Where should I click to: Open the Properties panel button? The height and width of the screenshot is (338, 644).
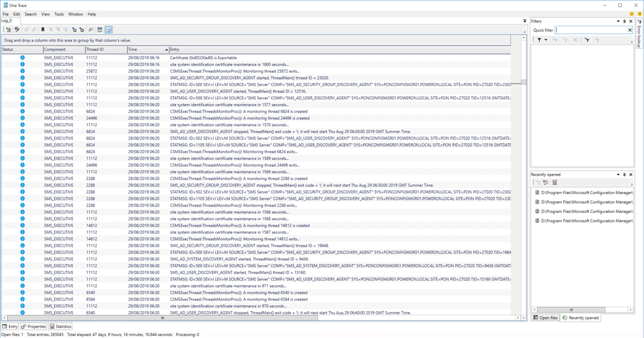coord(34,327)
